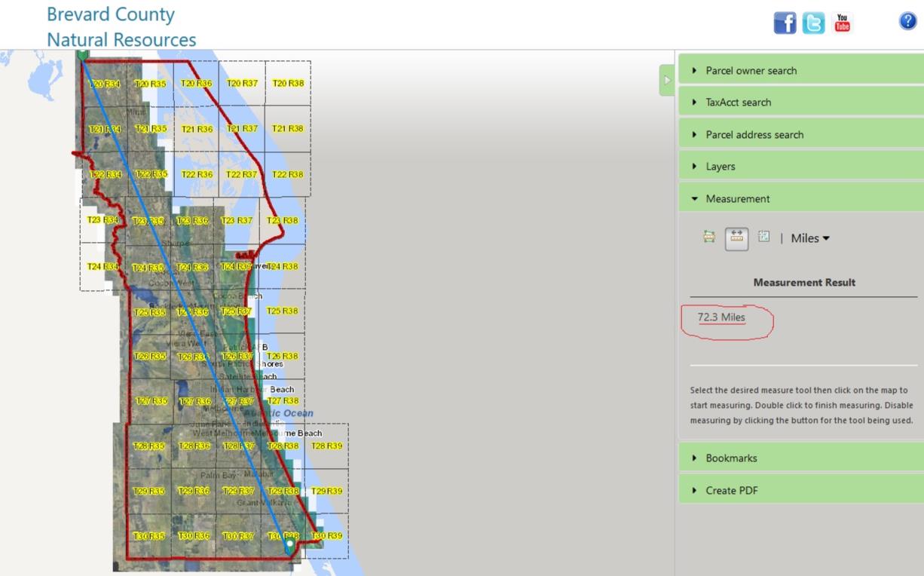The width and height of the screenshot is (924, 576).
Task: Click the Measurement Result heading
Action: pyautogui.click(x=804, y=283)
